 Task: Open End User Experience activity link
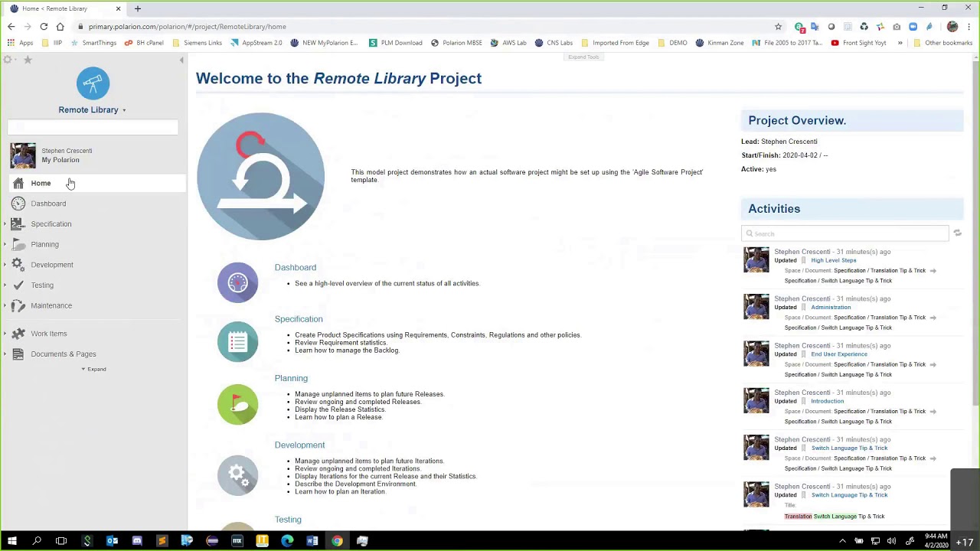point(839,354)
